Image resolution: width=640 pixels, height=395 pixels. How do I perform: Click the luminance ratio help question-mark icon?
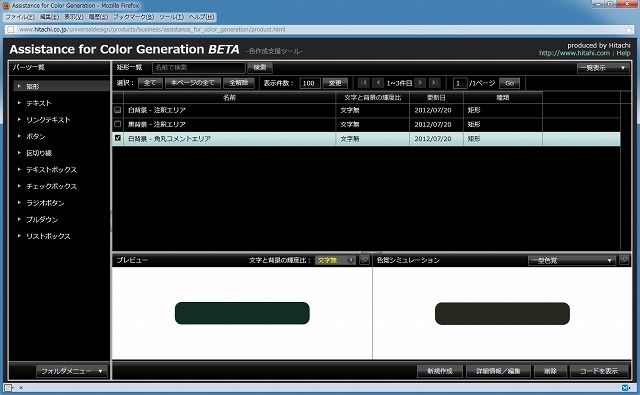(x=350, y=260)
